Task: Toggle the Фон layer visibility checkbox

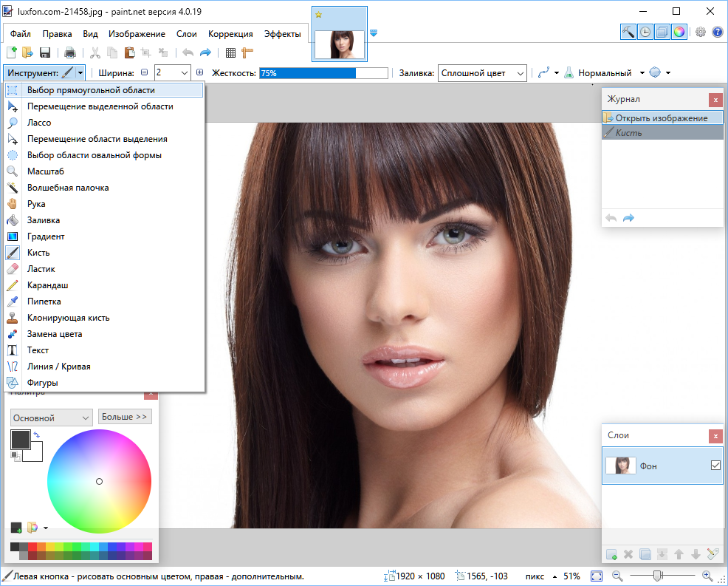Action: pyautogui.click(x=715, y=466)
